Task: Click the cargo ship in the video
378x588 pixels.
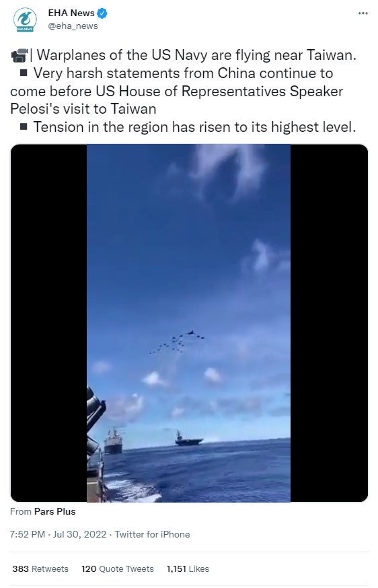Action: 113,441
